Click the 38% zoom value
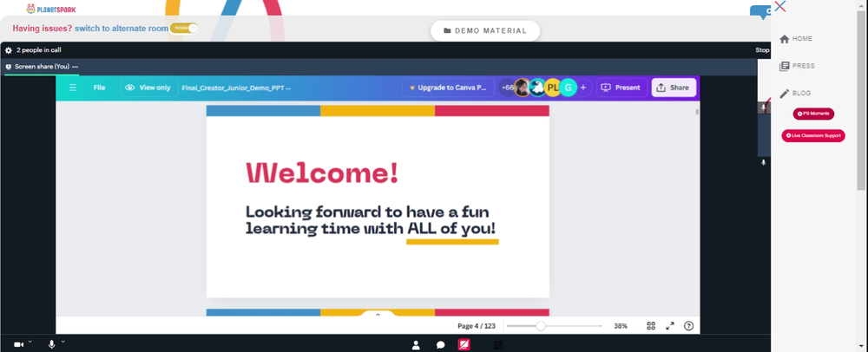The image size is (868, 352). 621,326
